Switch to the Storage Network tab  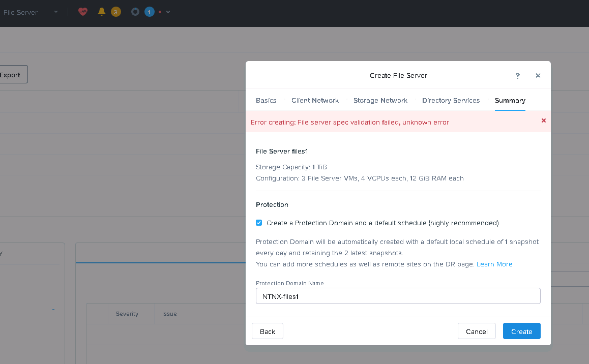380,100
